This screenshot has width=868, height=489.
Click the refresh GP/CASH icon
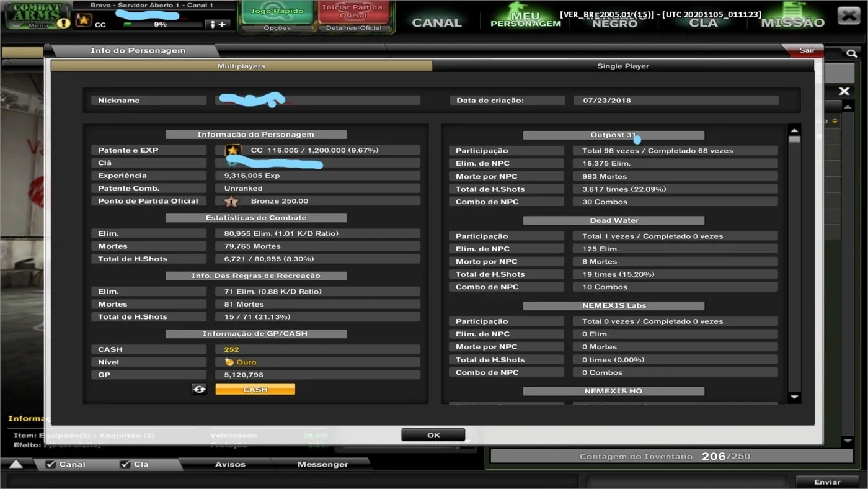(x=199, y=389)
